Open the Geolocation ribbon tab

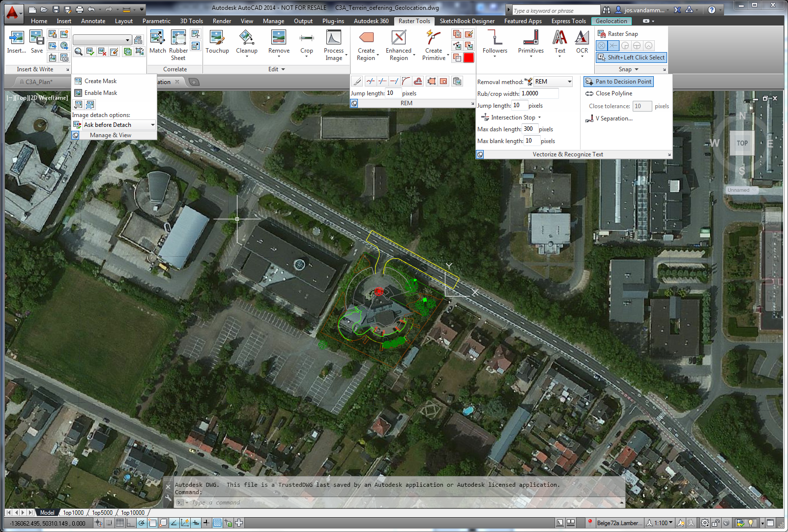click(611, 21)
